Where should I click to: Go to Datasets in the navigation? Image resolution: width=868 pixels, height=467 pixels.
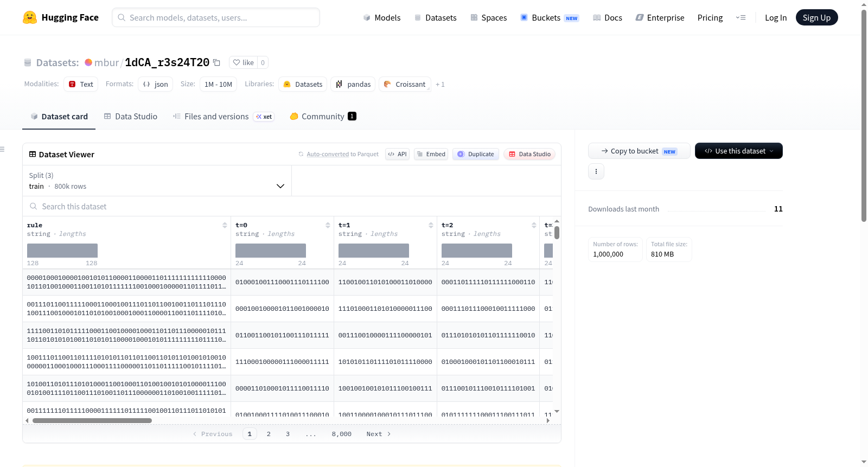tap(436, 17)
